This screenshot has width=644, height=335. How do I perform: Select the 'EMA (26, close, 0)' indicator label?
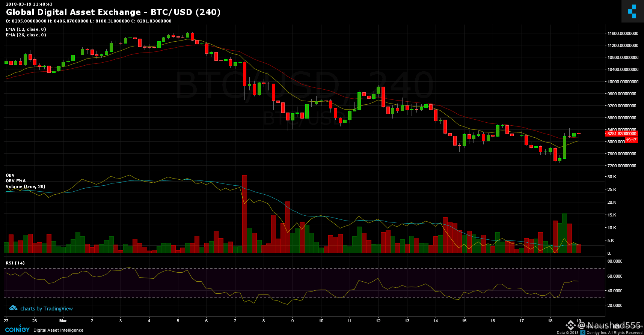coord(26,35)
